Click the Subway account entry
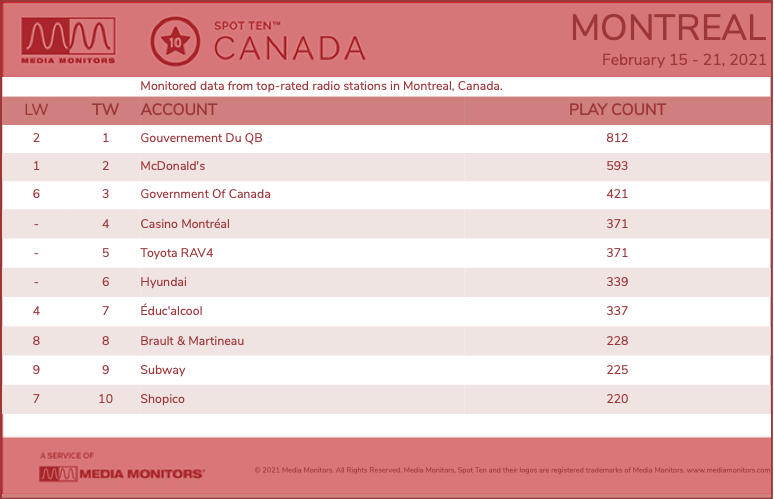Viewport: 774px width, 499px height. click(162, 370)
